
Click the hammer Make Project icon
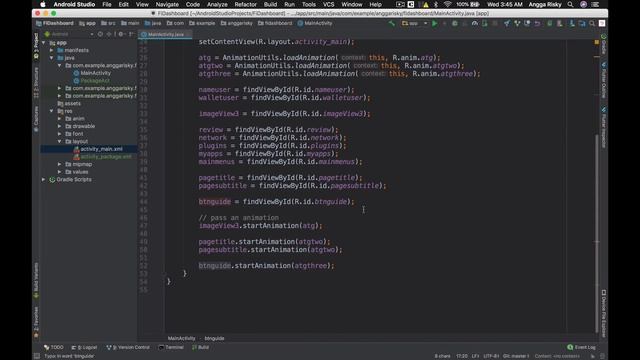(391, 24)
